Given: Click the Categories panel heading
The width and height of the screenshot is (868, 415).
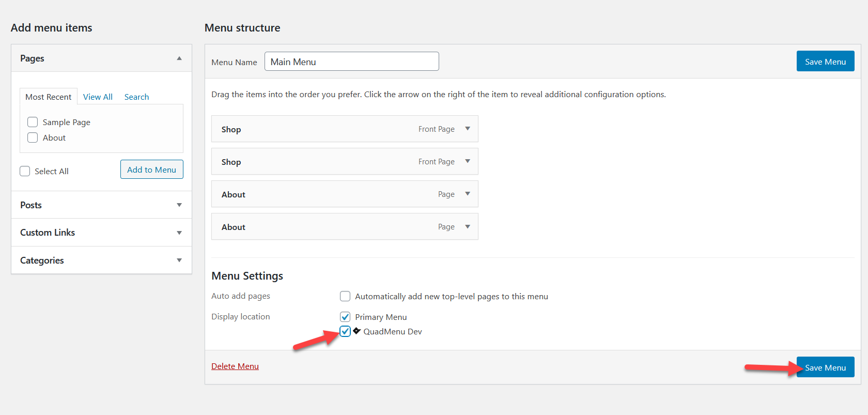Looking at the screenshot, I should point(42,260).
